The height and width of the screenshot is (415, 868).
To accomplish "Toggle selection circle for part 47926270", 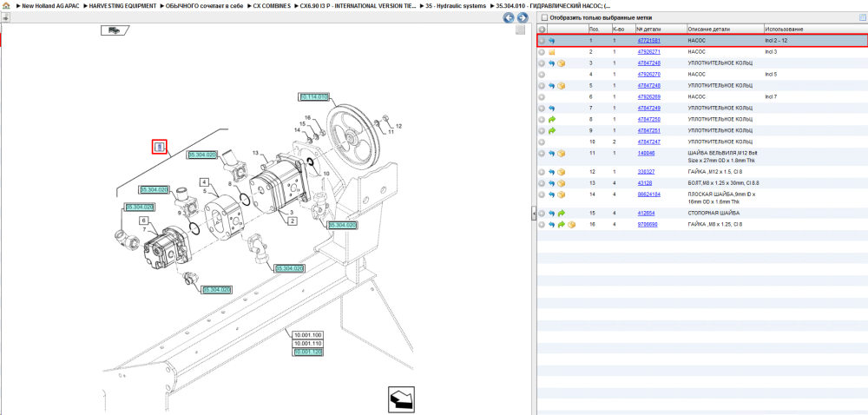I will point(542,74).
